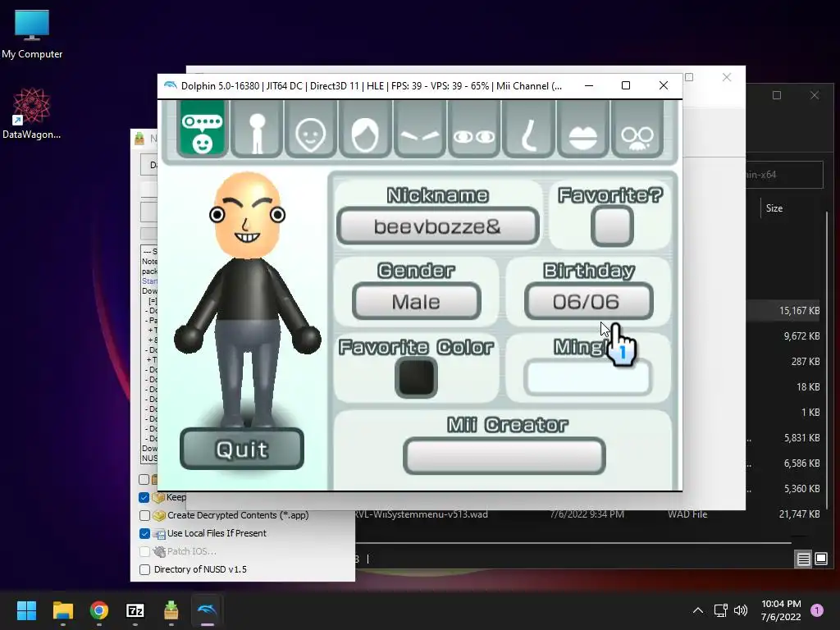Screen dimensions: 840x630
Task: Edit the Mii Creator name field
Action: coord(504,456)
